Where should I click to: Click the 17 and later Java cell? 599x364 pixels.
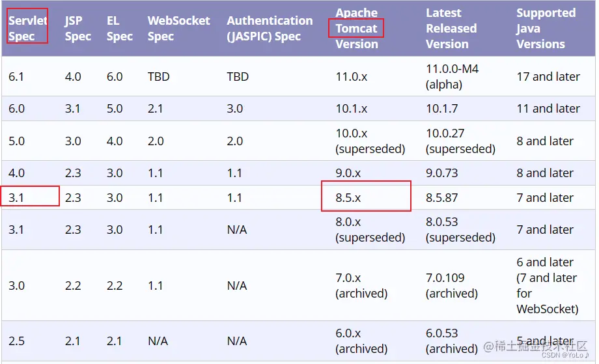pyautogui.click(x=548, y=77)
